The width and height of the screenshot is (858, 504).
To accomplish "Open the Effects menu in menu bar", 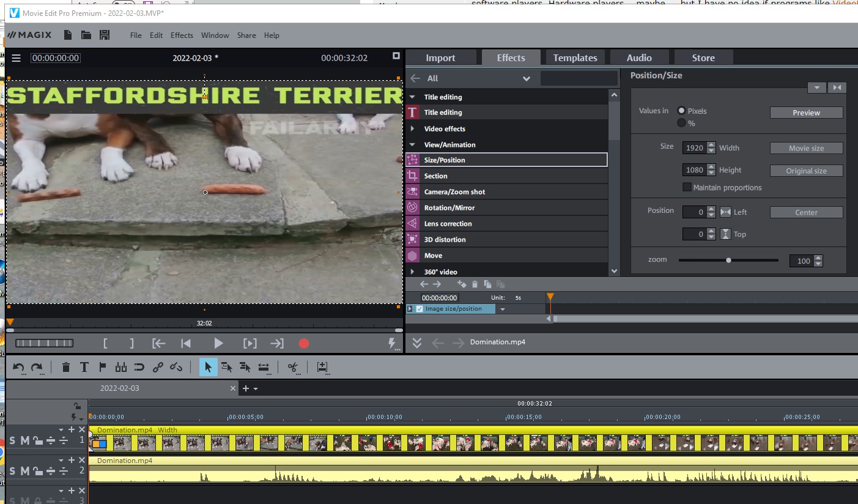I will 182,35.
